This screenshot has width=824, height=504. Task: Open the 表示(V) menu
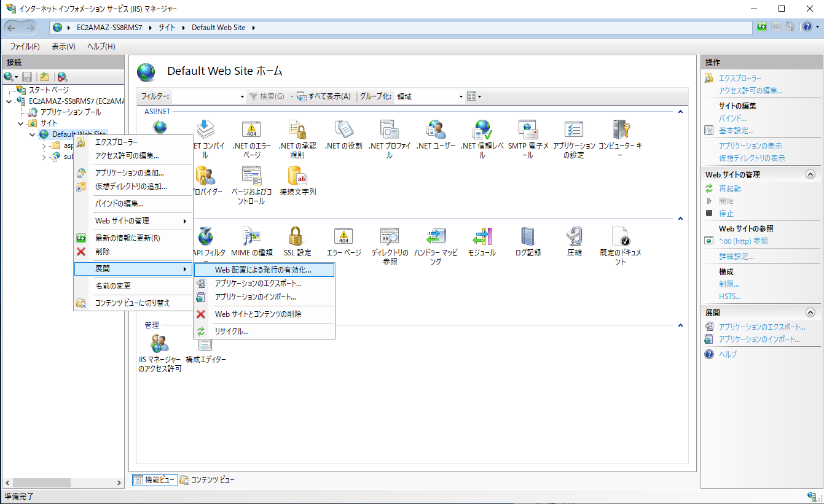[x=63, y=47]
